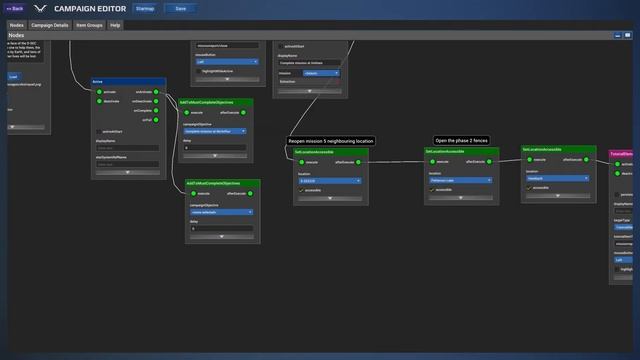640x360 pixels.
Task: Click the onComplete output port
Action: pos(156,111)
